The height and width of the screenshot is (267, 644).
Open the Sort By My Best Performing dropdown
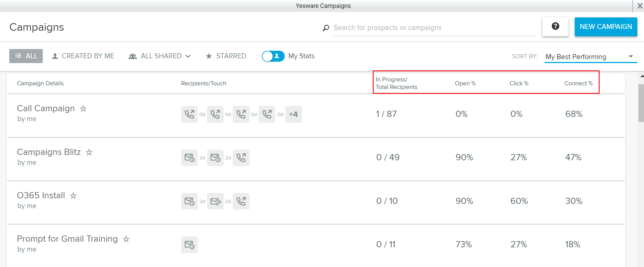pyautogui.click(x=591, y=57)
